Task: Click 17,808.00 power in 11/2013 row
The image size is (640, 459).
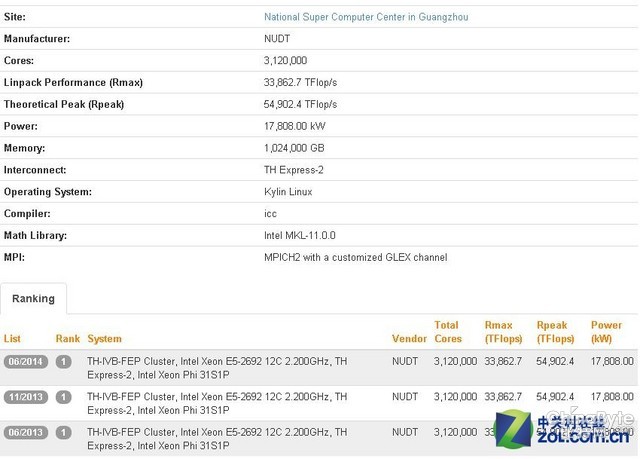Action: point(612,397)
